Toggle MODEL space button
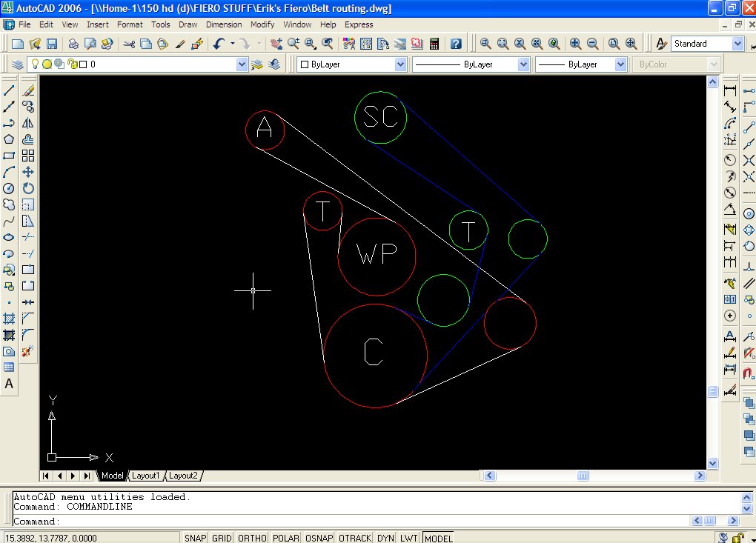This screenshot has height=543, width=756. [x=438, y=538]
